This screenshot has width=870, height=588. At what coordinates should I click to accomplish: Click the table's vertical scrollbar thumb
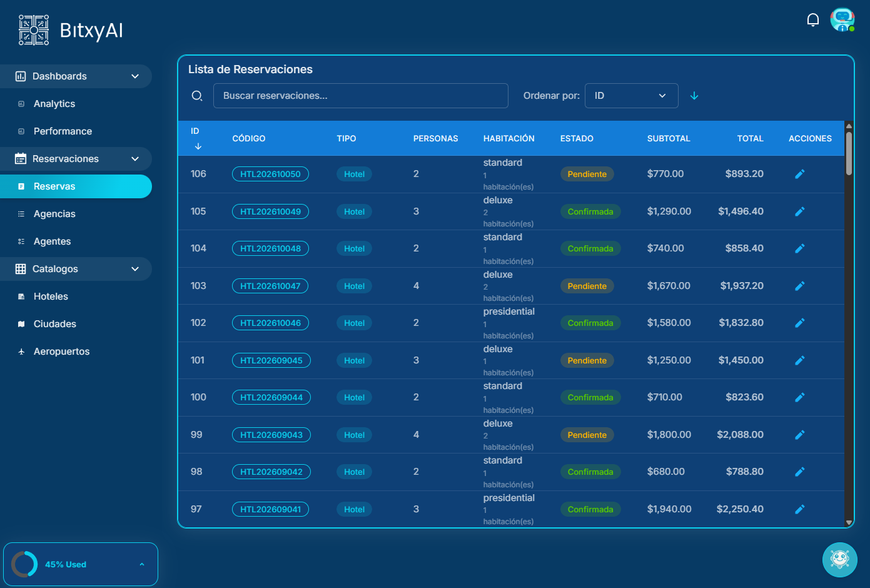[x=849, y=153]
